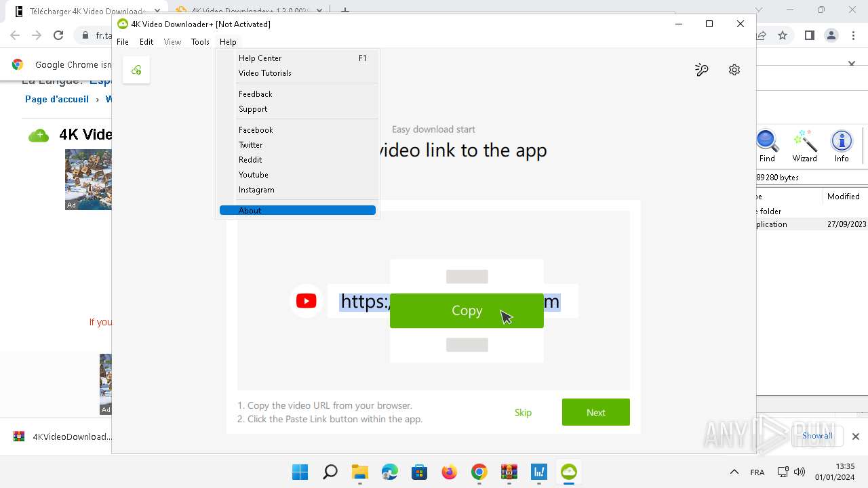Launch Microsoft Edge from taskbar
868x488 pixels.
tap(389, 472)
